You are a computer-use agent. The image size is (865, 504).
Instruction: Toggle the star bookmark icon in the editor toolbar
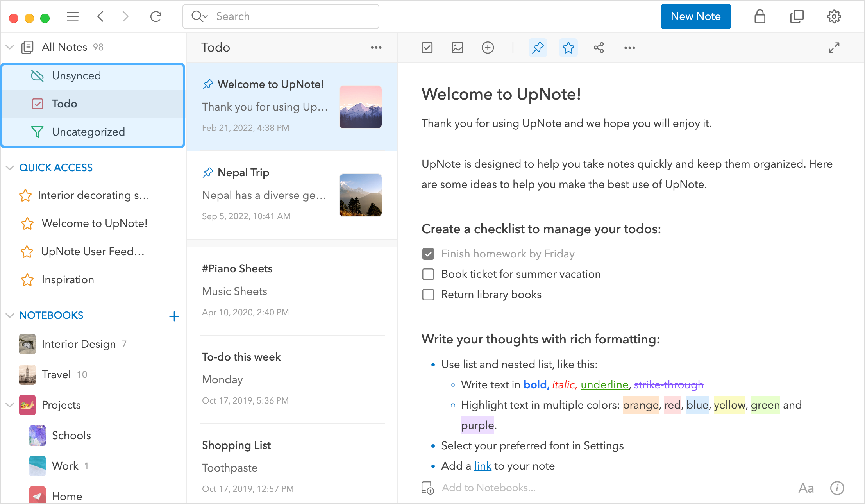568,48
